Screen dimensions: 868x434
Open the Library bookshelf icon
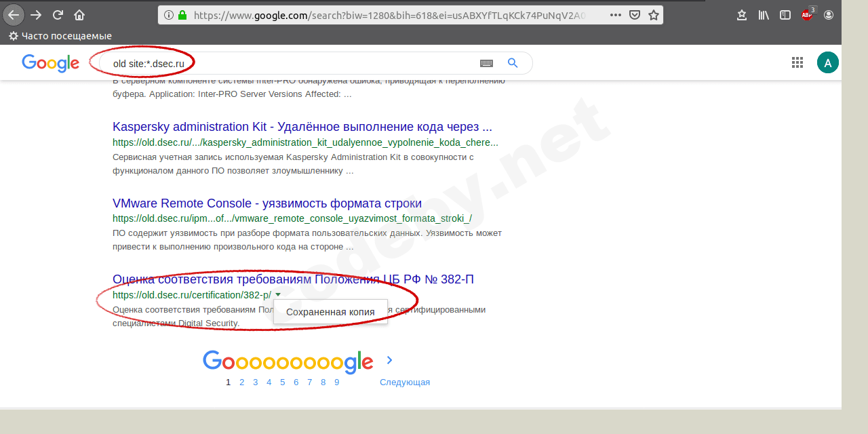pyautogui.click(x=764, y=15)
